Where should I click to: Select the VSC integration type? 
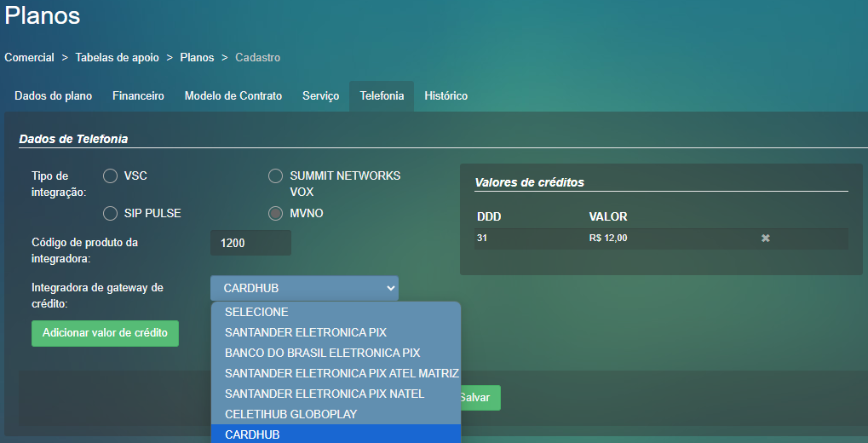coord(110,176)
